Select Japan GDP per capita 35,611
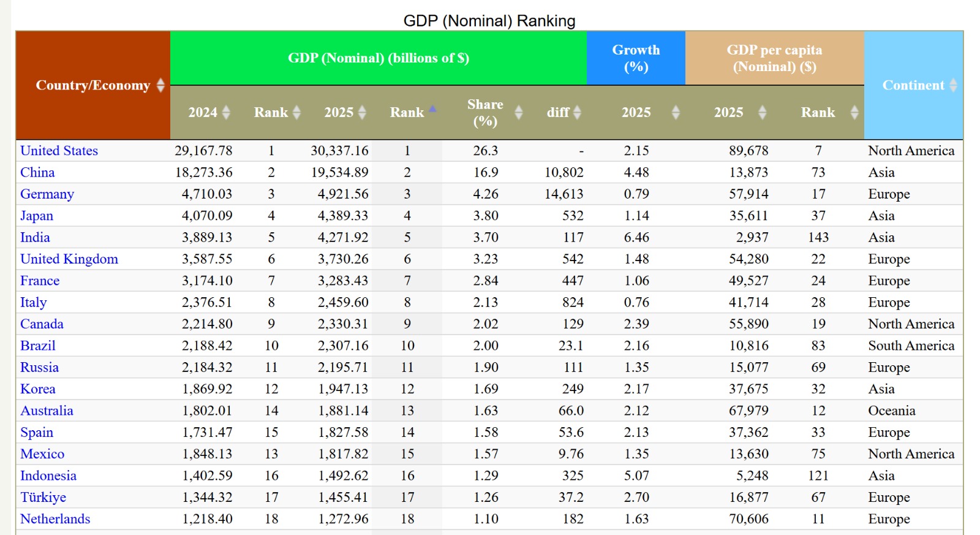The width and height of the screenshot is (980, 535). click(x=748, y=216)
